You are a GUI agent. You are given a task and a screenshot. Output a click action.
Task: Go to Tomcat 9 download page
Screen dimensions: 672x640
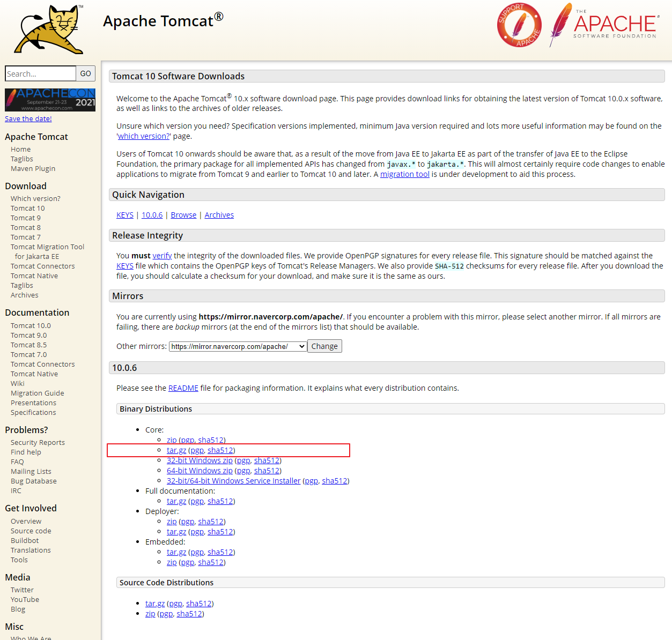(x=26, y=218)
